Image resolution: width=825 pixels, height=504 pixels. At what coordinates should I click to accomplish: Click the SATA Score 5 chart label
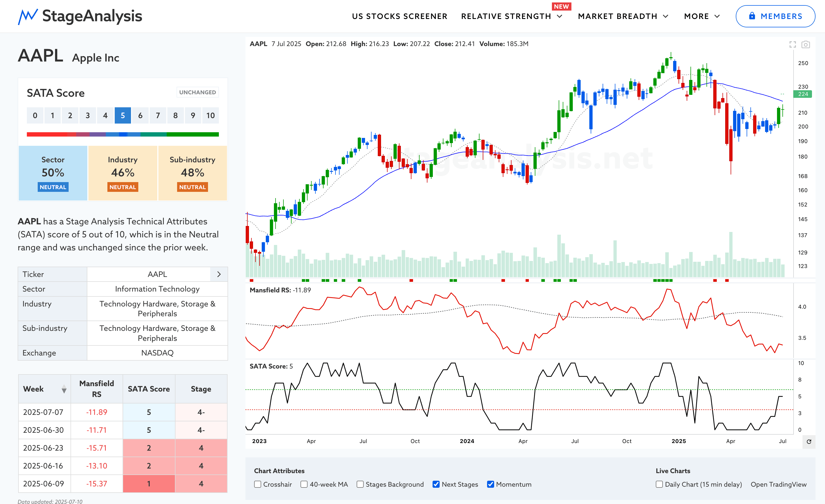point(271,366)
